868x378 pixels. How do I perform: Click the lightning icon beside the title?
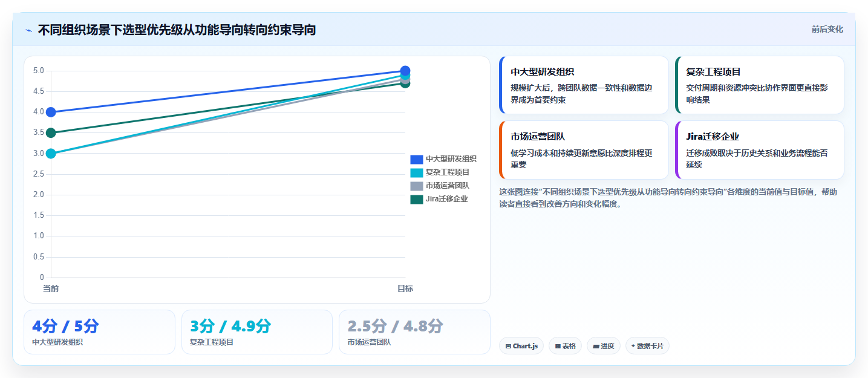point(29,30)
